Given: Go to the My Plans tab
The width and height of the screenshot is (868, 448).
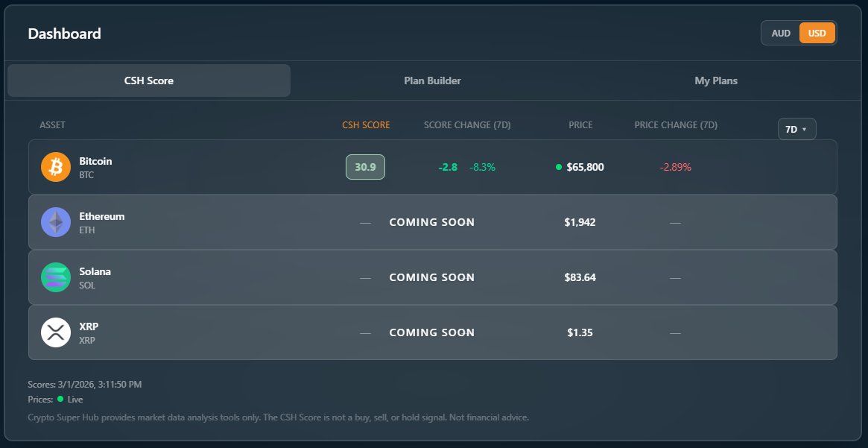Looking at the screenshot, I should pos(716,81).
